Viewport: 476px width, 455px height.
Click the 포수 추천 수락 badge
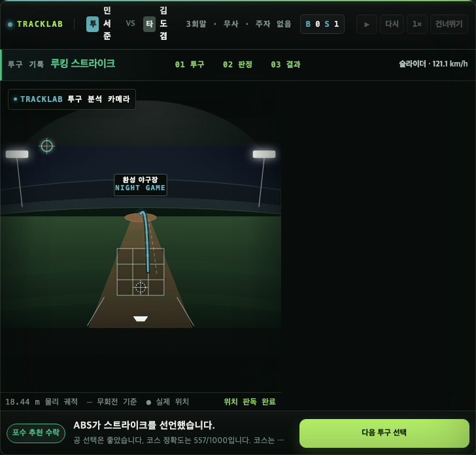[36, 433]
